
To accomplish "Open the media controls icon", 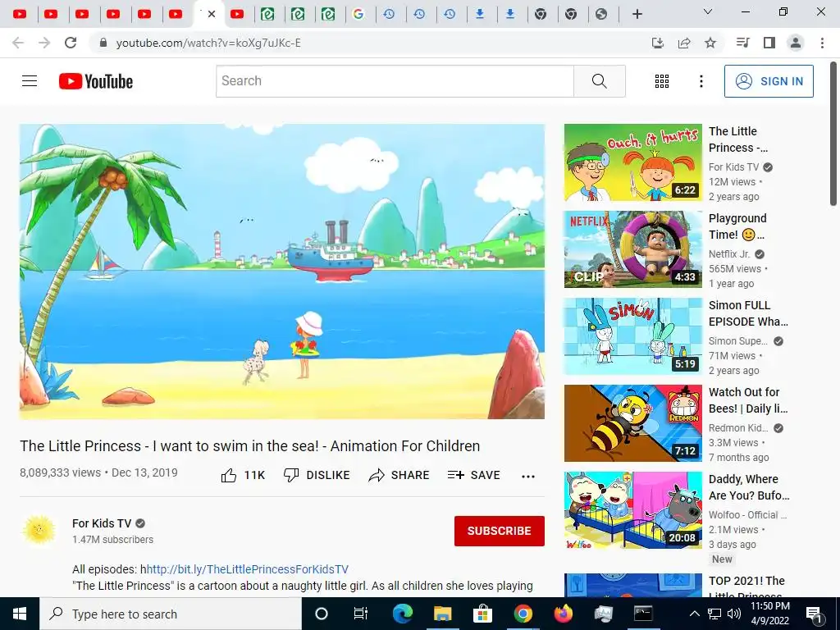I will coord(742,43).
